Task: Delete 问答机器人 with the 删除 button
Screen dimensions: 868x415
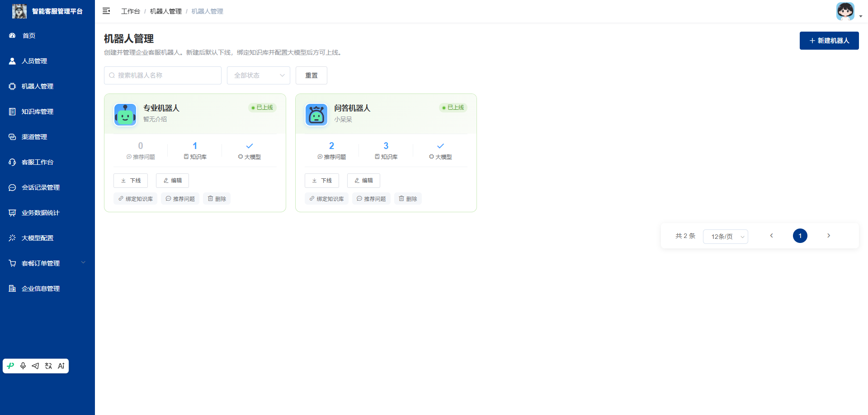Action: point(408,199)
